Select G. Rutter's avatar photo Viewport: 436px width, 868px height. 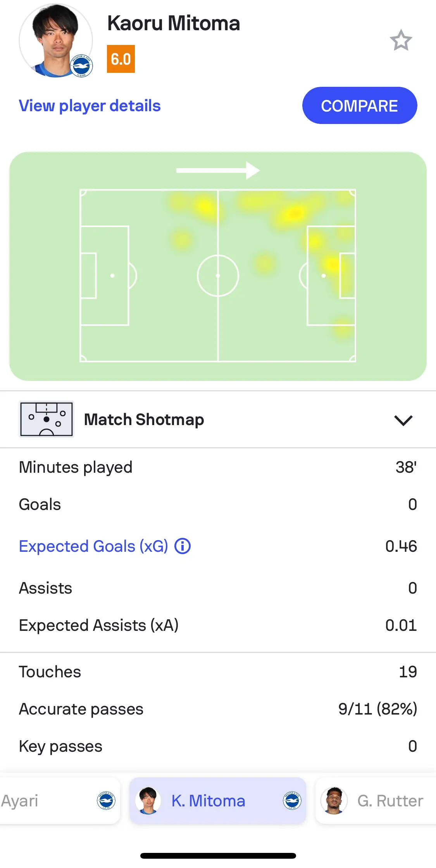pos(334,801)
